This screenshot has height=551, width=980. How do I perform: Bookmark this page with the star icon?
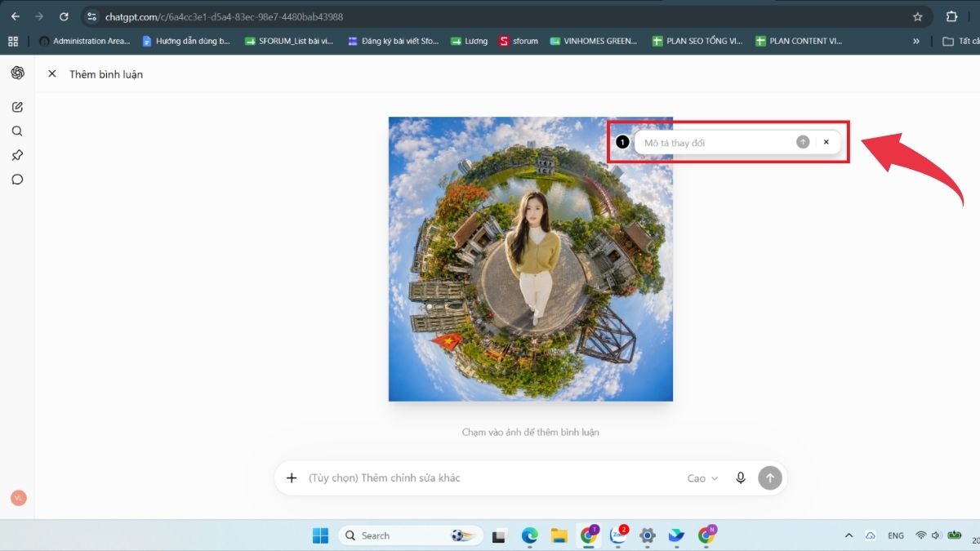coord(917,16)
